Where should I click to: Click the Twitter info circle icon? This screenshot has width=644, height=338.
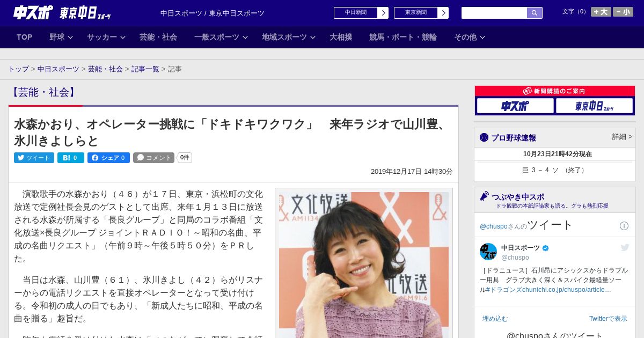point(624,226)
